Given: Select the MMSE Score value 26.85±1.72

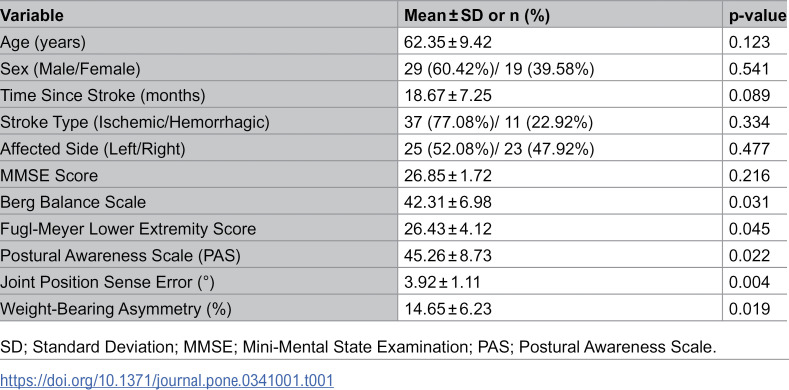Looking at the screenshot, I should coord(448,176).
